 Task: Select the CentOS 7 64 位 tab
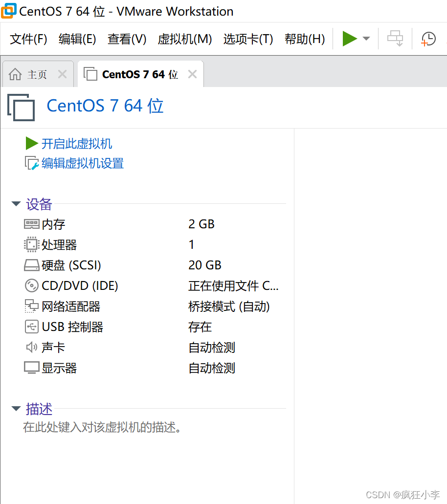(x=140, y=75)
